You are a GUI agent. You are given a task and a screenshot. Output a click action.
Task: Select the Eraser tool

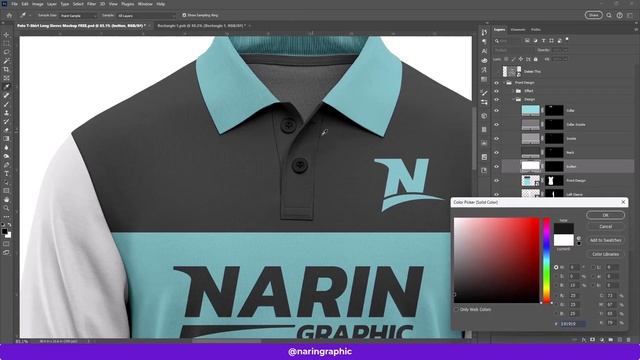(x=6, y=130)
